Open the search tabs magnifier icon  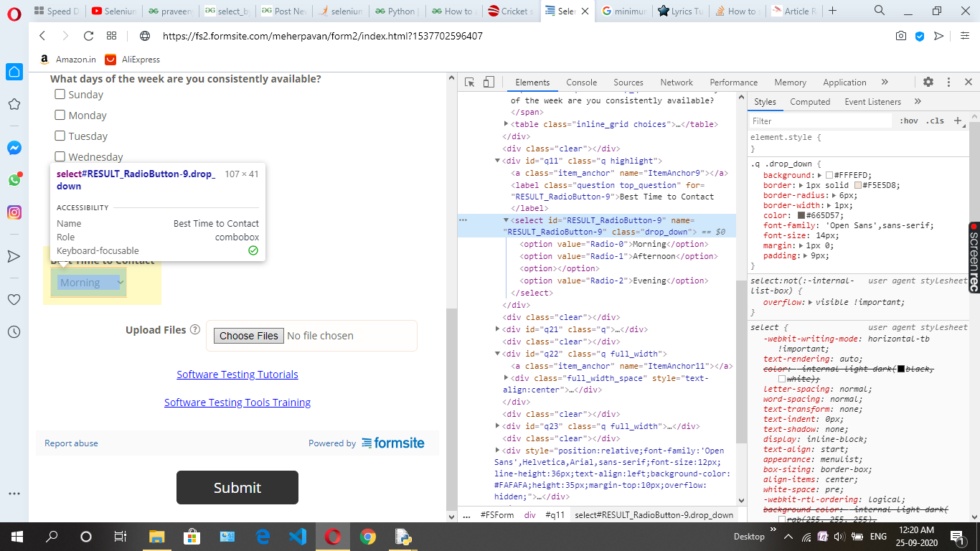coord(880,11)
